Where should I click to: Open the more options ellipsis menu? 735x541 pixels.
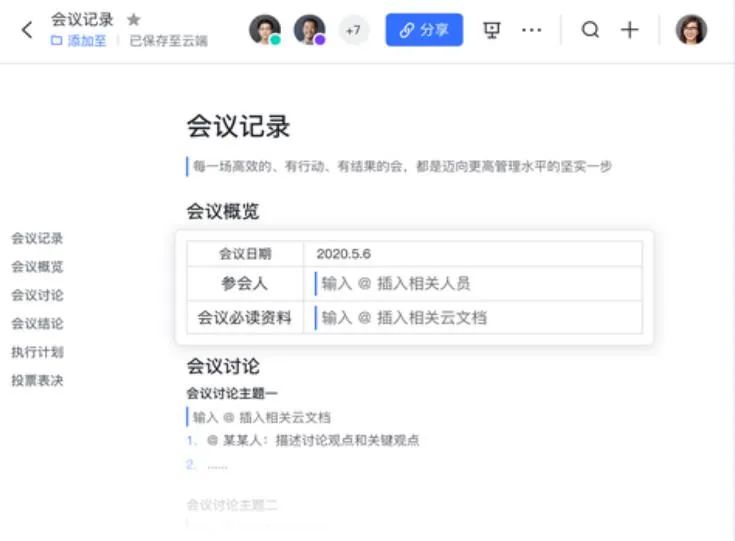(532, 30)
